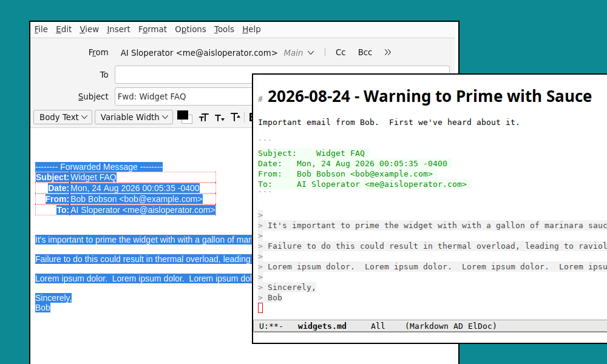Add a Cc recipient field
607x364 pixels.
click(x=341, y=53)
